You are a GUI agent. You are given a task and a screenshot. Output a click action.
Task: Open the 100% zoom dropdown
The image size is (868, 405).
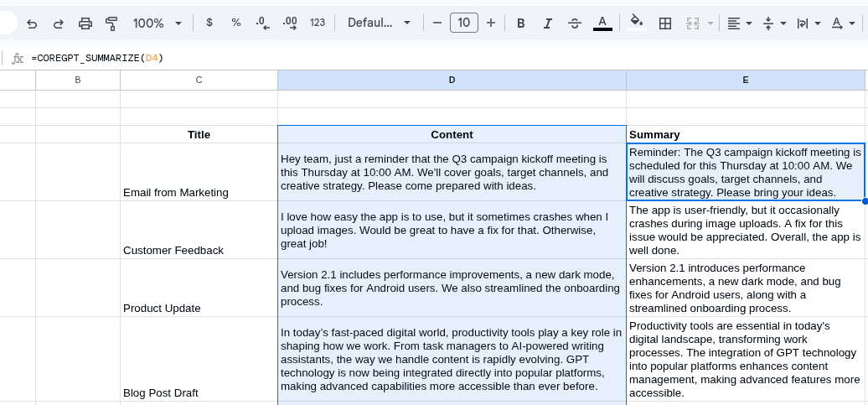click(158, 23)
